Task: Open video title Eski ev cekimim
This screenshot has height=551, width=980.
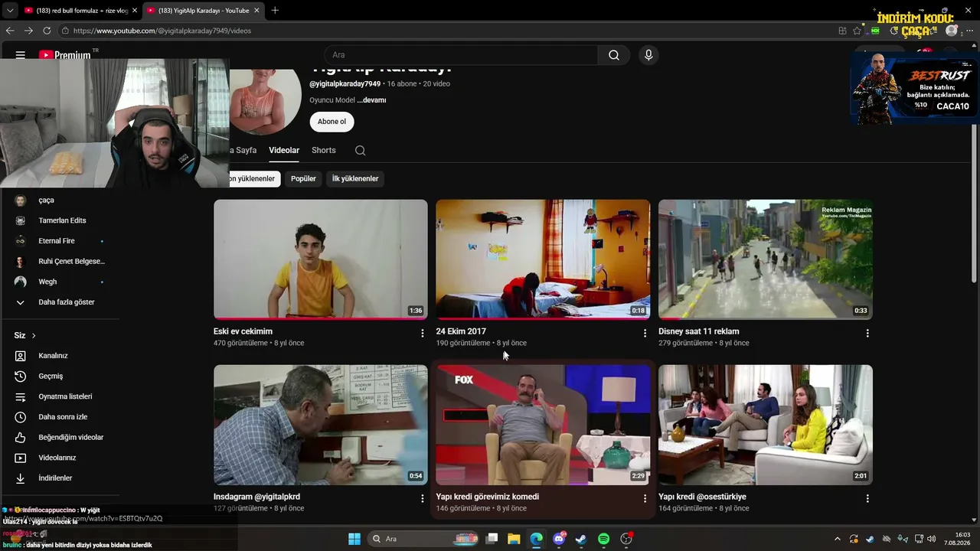Action: [243, 331]
